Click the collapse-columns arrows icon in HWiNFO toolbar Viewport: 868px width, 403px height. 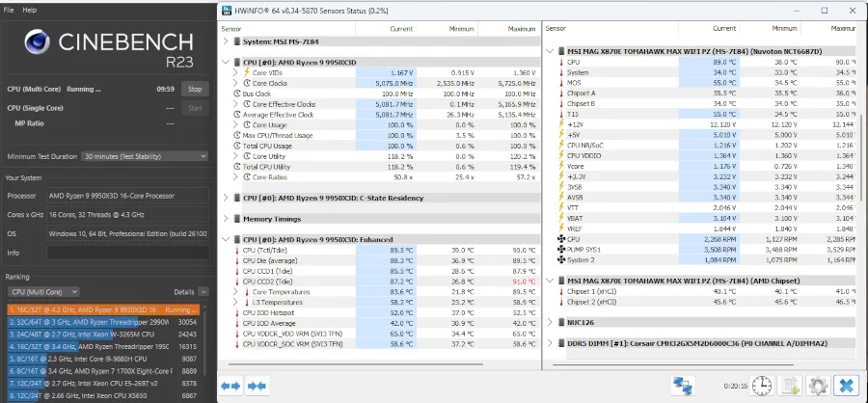(257, 386)
